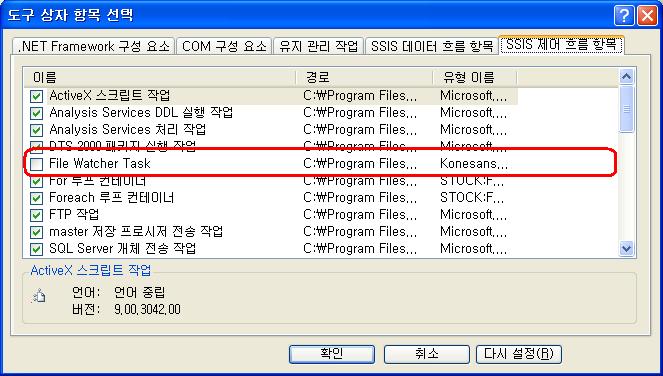Click the version 9.00.3042.00 text
Image resolution: width=663 pixels, height=376 pixels.
click(x=147, y=309)
